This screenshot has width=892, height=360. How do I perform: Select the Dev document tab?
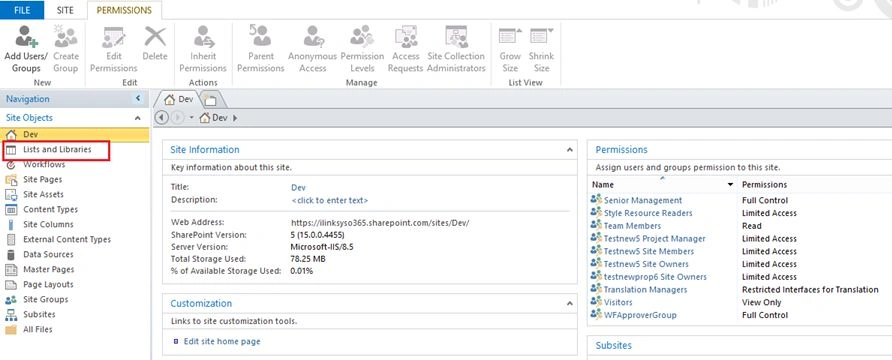click(x=179, y=100)
